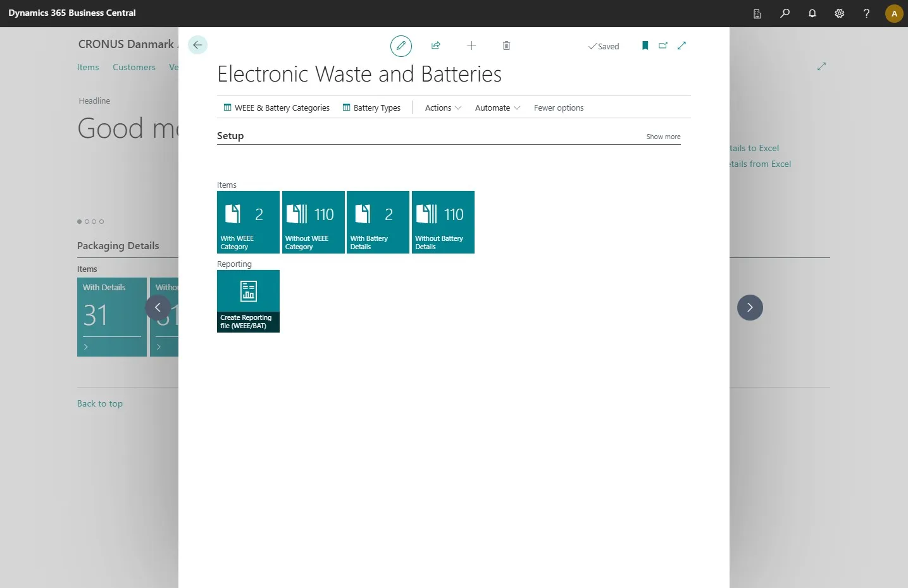Open WEEE & Battery Categories
This screenshot has height=588, width=908.
(277, 108)
